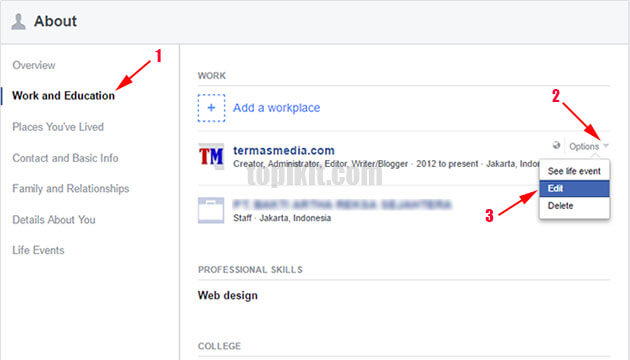Choose See life event from menu
Image resolution: width=630 pixels, height=360 pixels.
574,171
